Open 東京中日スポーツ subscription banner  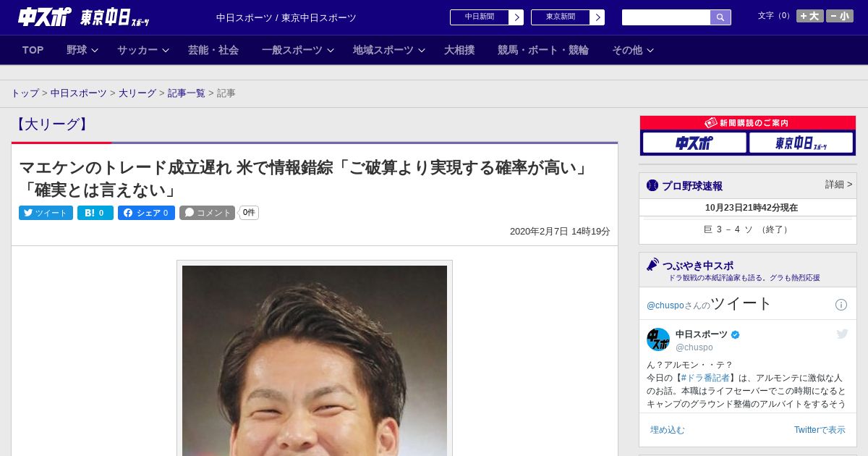point(801,143)
